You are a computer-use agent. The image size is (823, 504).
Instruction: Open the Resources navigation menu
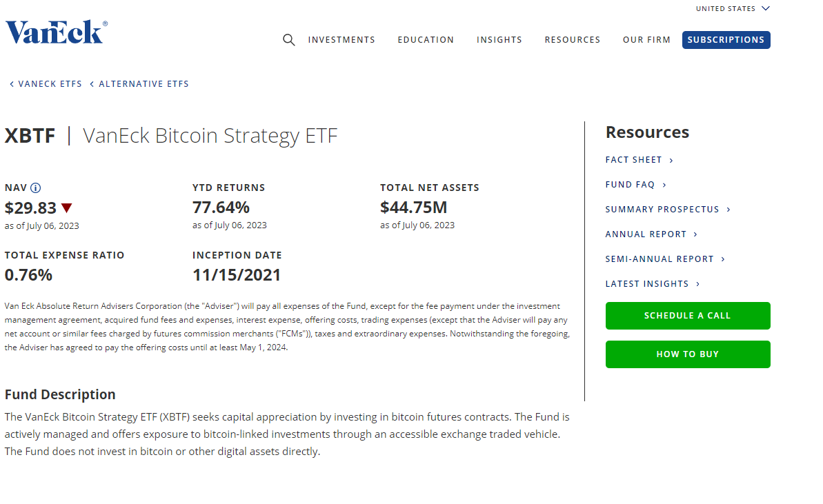point(572,40)
